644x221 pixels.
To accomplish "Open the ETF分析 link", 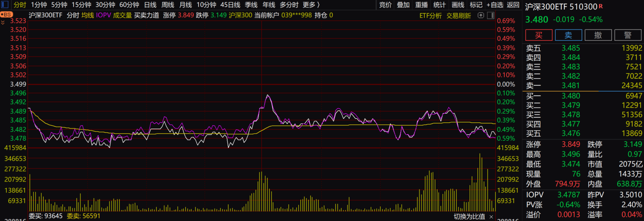I will coord(430,16).
